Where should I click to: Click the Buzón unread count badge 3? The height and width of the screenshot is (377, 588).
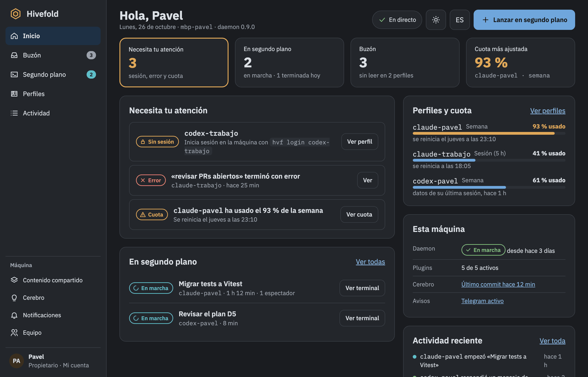click(91, 55)
